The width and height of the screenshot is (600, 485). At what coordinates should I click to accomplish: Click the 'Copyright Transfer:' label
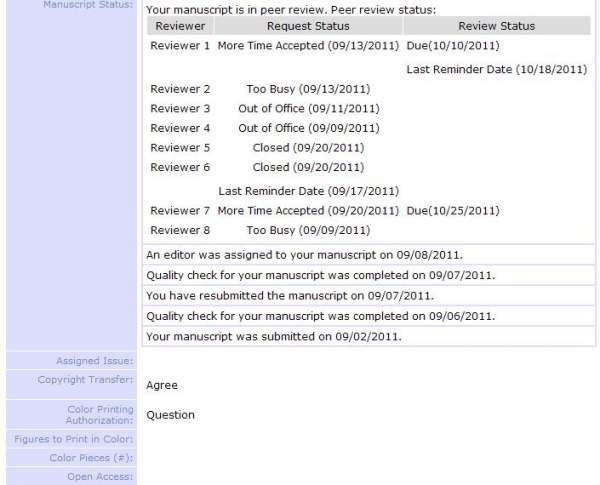[86, 379]
